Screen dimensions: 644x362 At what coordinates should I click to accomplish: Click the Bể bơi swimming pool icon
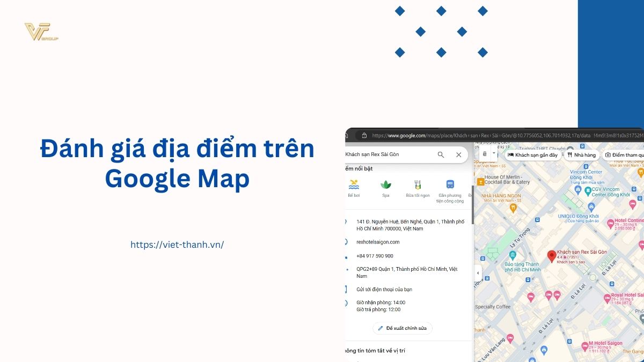click(354, 185)
